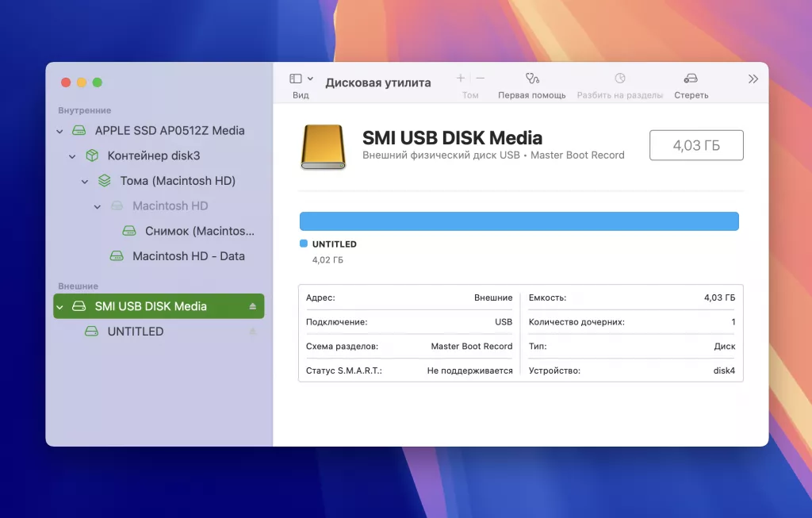
Task: Add a volume with the Том plus icon
Action: pos(460,79)
